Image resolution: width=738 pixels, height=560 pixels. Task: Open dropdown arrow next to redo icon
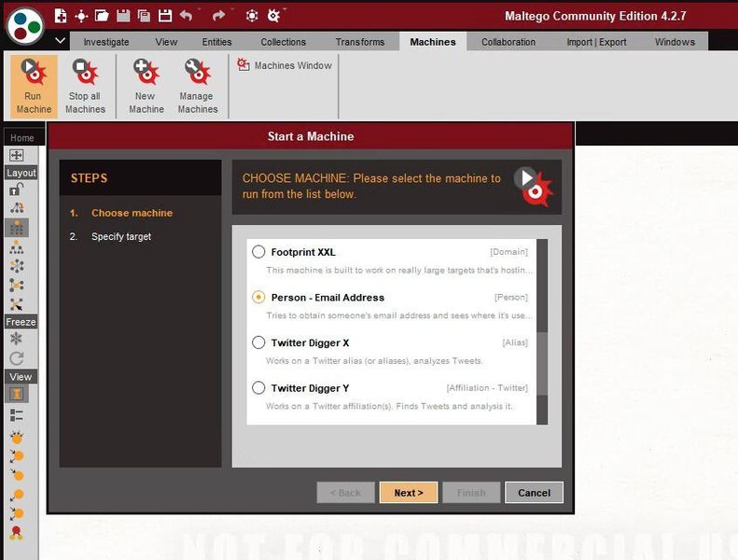(232, 9)
